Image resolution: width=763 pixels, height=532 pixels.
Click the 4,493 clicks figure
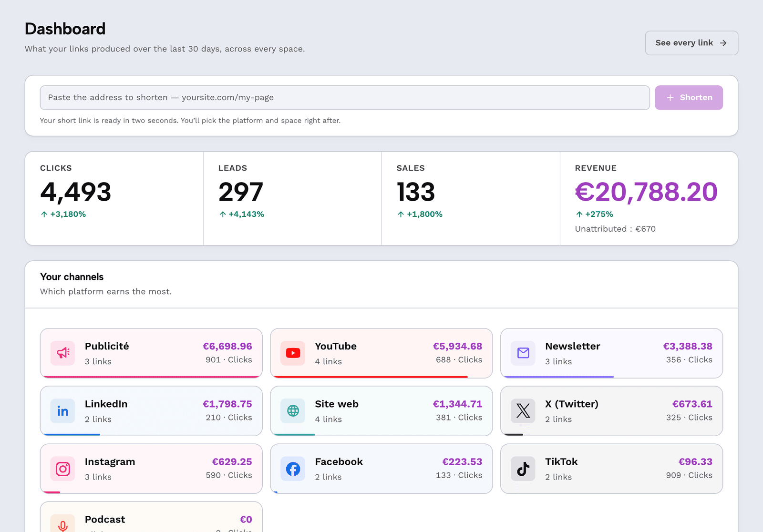pos(76,192)
